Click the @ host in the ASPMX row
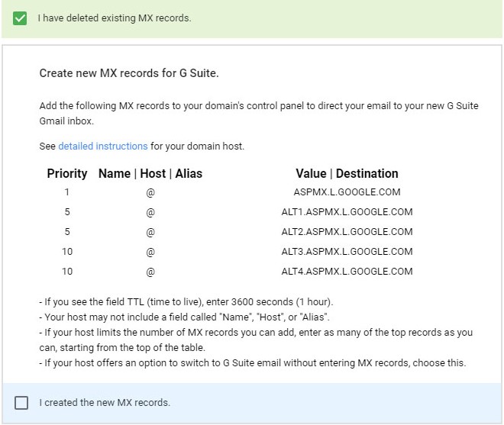The width and height of the screenshot is (504, 425). [150, 192]
